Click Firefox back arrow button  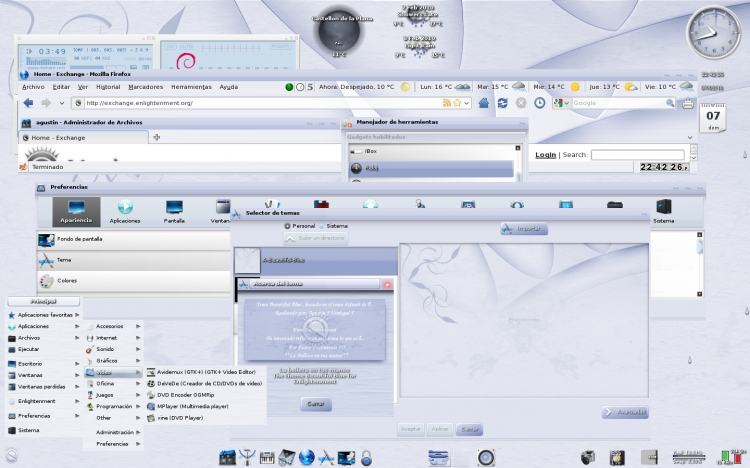(x=28, y=103)
